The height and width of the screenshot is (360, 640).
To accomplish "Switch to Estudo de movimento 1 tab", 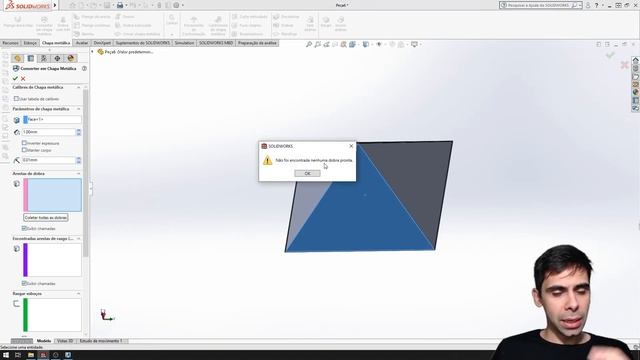I will pos(101,341).
